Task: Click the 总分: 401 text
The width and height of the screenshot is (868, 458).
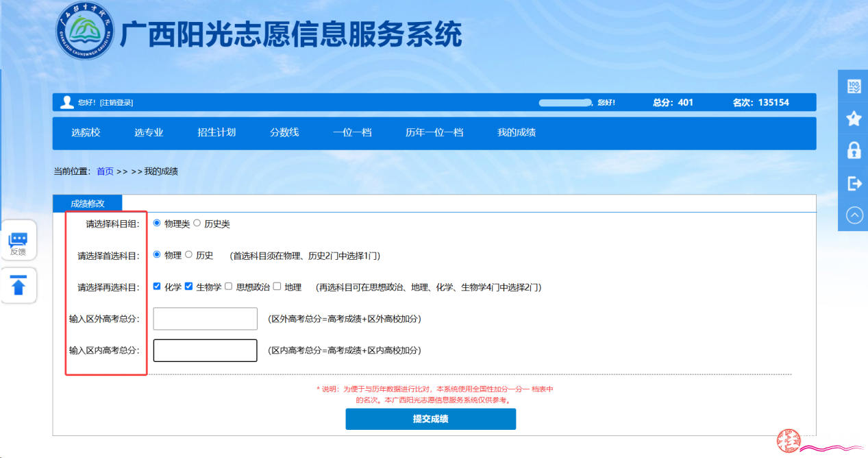Action: [673, 102]
